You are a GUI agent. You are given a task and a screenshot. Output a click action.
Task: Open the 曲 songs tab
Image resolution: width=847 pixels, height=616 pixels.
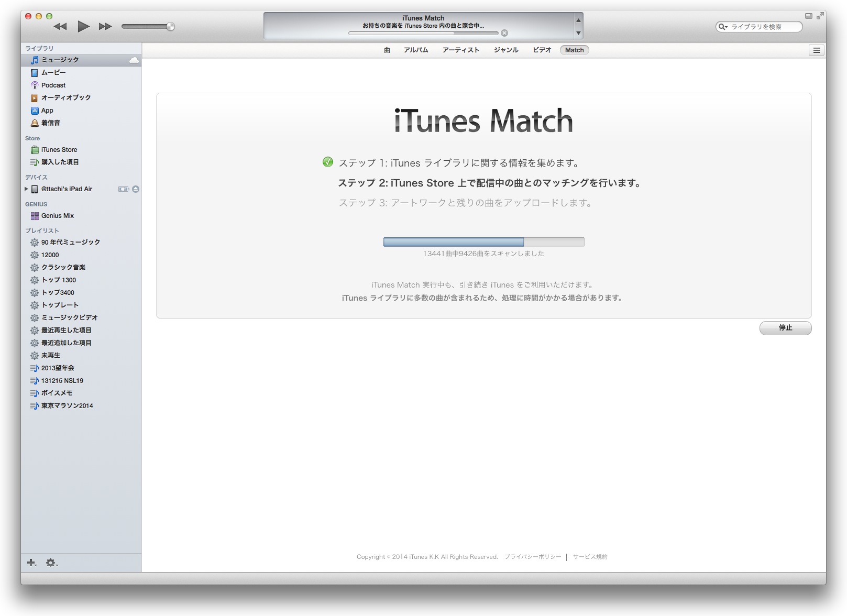click(x=387, y=50)
